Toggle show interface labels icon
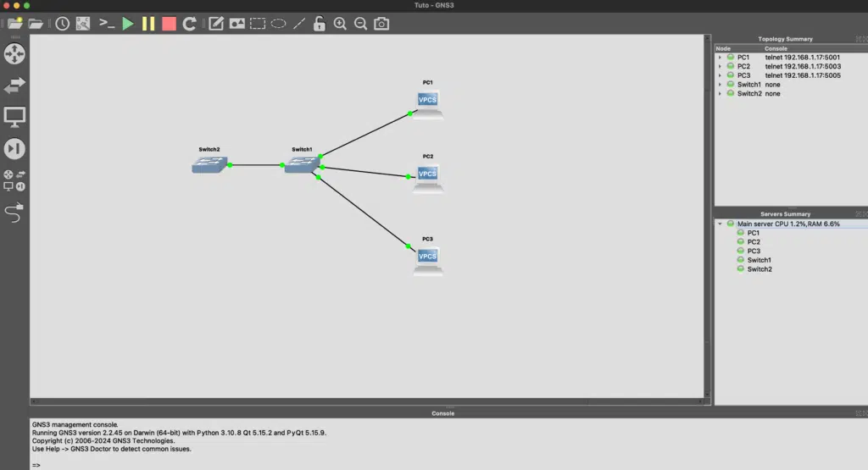Viewport: 868px width, 470px height. (x=83, y=24)
